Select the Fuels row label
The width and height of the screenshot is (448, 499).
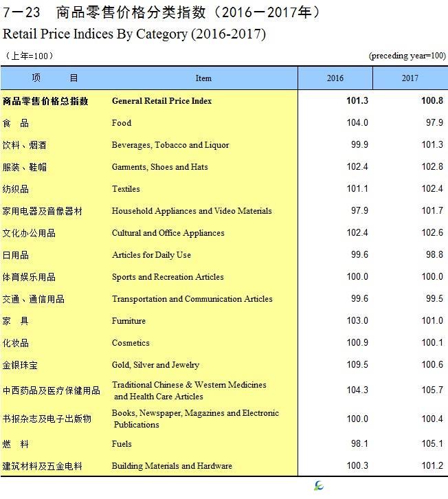122,443
